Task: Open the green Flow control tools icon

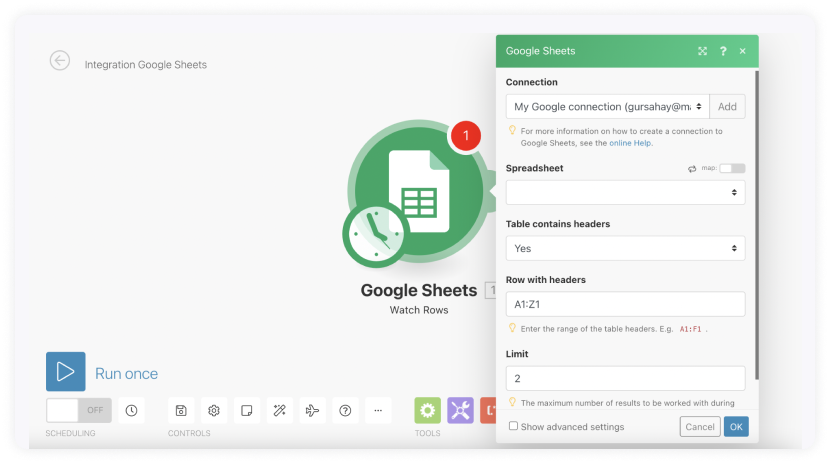Action: pyautogui.click(x=428, y=410)
